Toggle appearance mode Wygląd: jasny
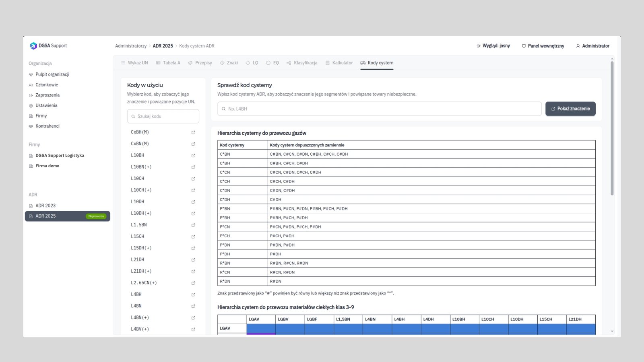 click(493, 46)
